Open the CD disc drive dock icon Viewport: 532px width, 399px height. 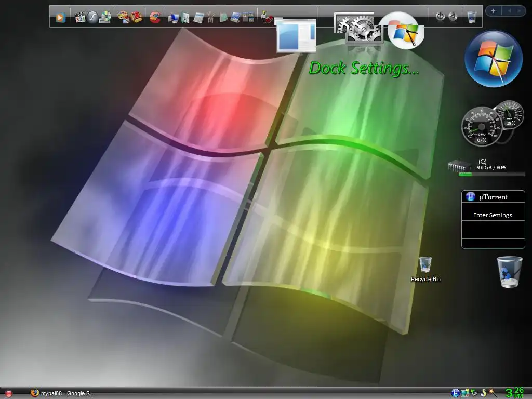[105, 17]
